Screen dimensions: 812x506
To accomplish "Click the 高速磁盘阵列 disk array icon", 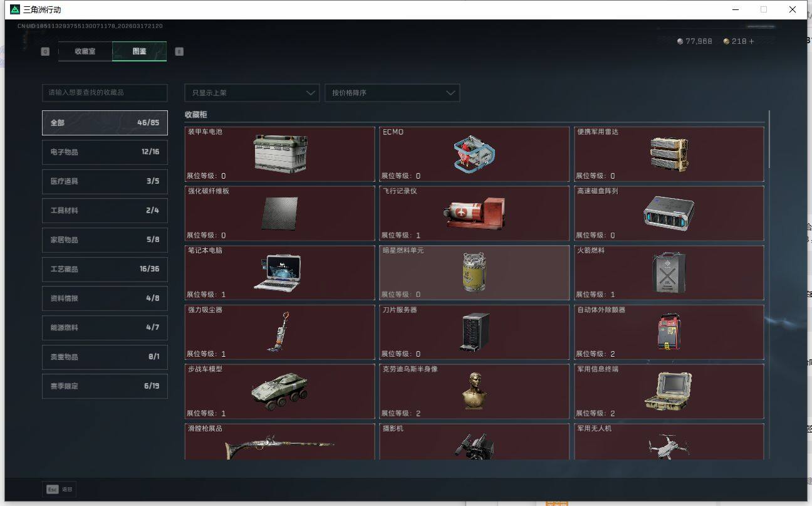I will click(x=669, y=213).
